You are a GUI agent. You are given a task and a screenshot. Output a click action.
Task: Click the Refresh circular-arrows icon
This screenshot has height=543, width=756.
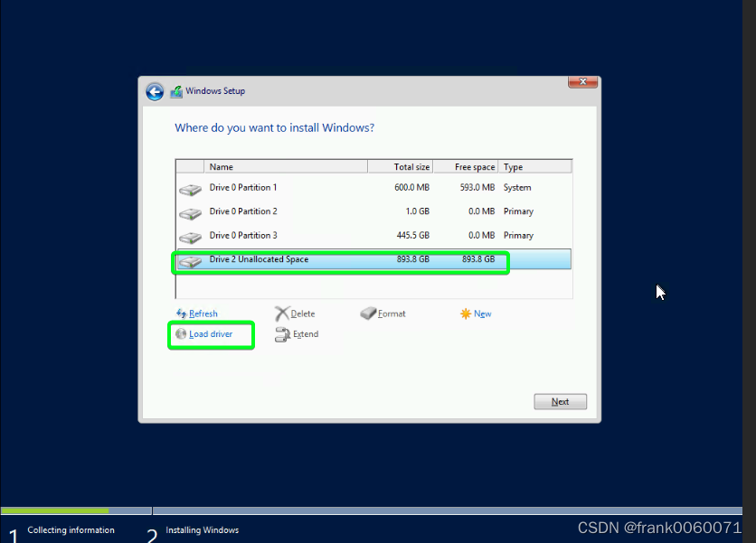point(182,314)
